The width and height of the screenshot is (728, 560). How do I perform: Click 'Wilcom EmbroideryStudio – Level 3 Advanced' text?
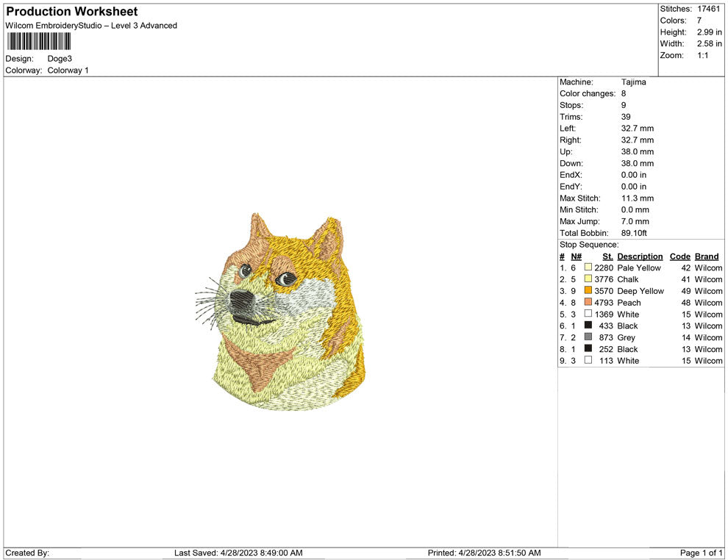pyautogui.click(x=91, y=26)
